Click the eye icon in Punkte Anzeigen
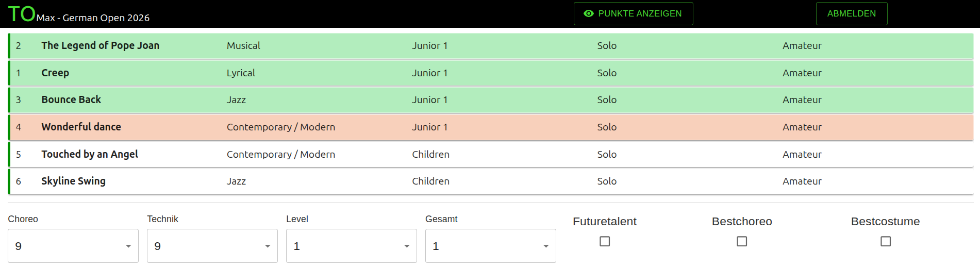The width and height of the screenshot is (980, 267). (588, 14)
